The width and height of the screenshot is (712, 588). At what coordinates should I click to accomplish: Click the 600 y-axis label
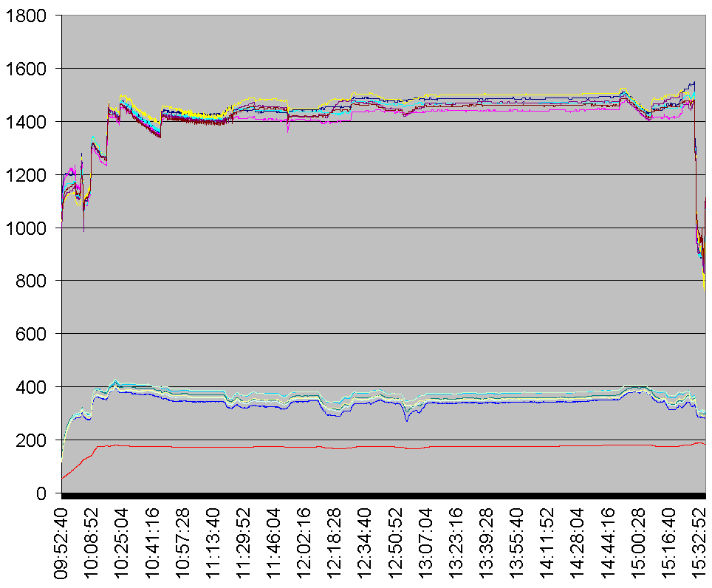pos(31,334)
